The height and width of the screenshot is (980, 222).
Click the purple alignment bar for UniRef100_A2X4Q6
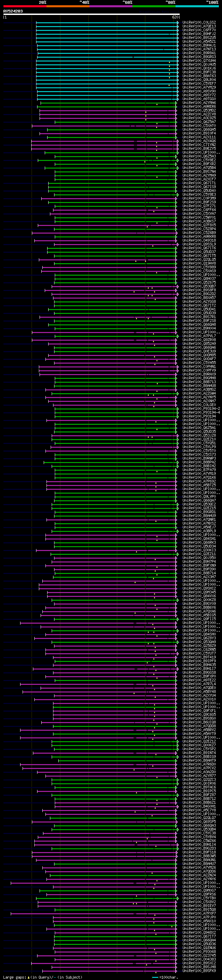click(x=104, y=141)
